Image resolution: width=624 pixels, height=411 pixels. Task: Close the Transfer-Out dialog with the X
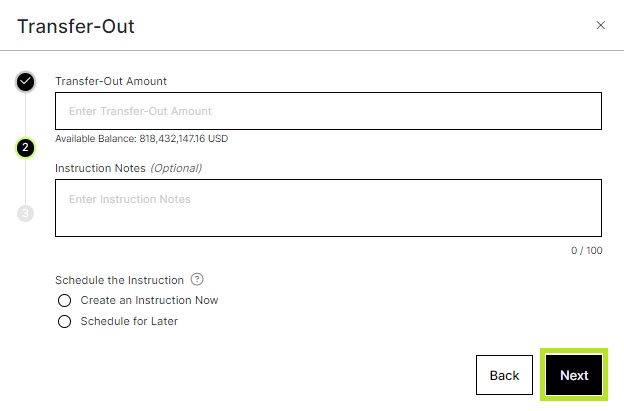click(601, 25)
